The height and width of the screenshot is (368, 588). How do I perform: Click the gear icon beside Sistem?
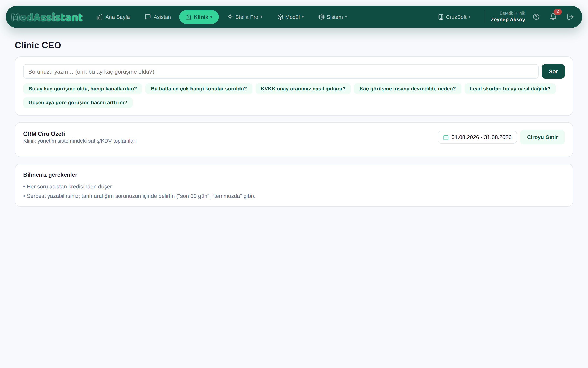click(x=321, y=17)
